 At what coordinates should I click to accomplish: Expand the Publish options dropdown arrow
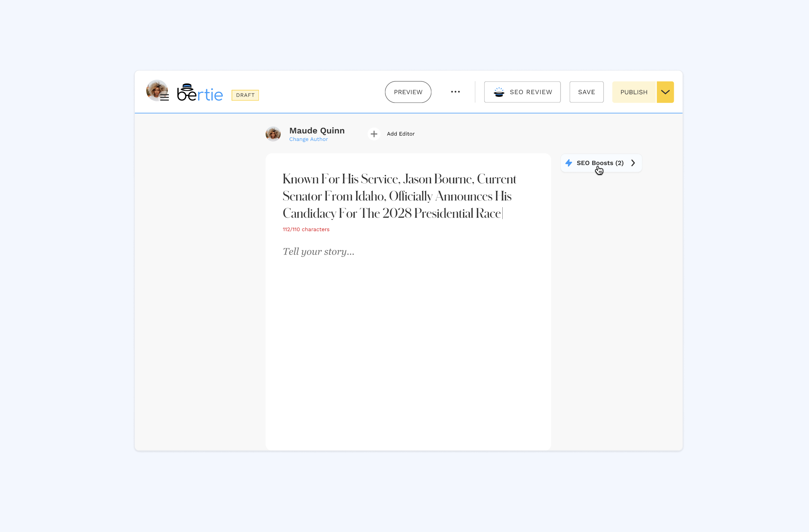(665, 92)
